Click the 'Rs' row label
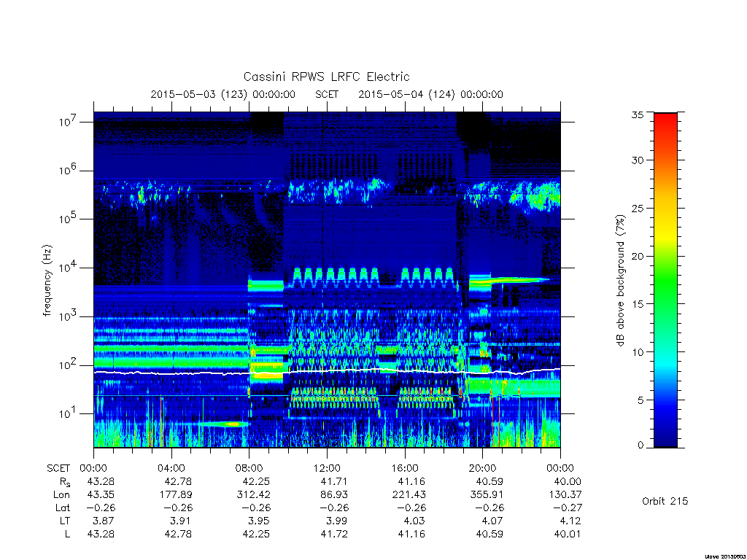This screenshot has height=560, width=747. pyautogui.click(x=64, y=482)
